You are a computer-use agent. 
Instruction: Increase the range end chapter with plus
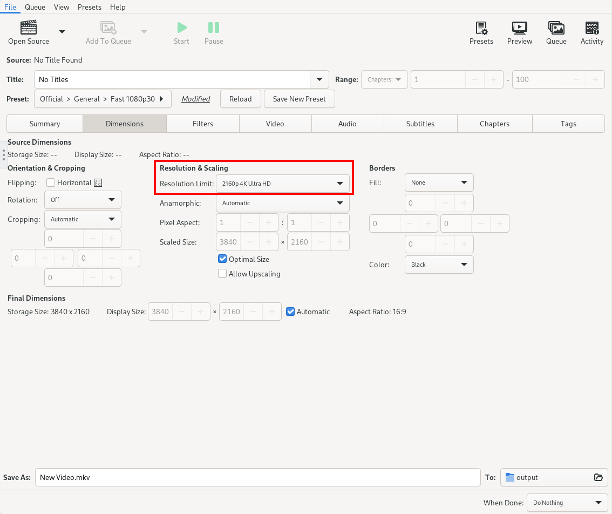(595, 79)
